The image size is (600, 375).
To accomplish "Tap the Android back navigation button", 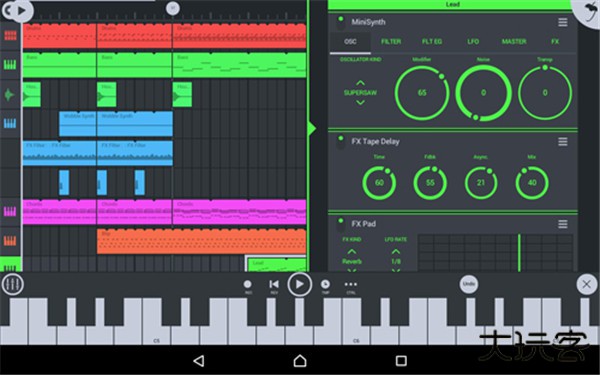I will pyautogui.click(x=199, y=360).
